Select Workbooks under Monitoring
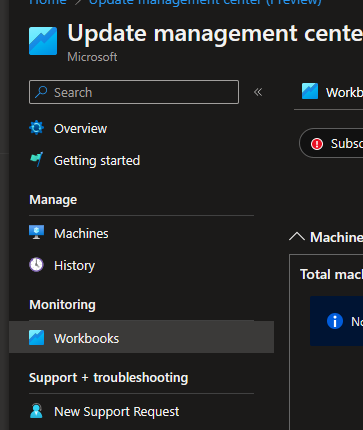 point(141,337)
